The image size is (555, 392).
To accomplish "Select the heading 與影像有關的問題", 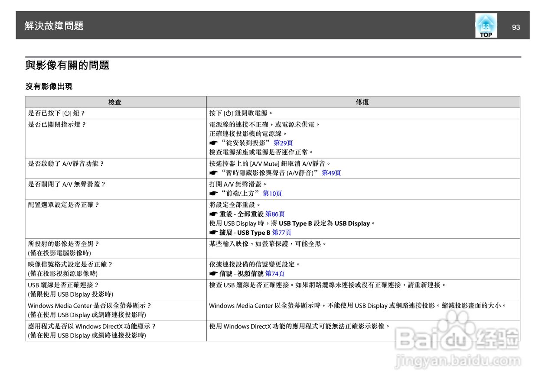I will [x=67, y=65].
